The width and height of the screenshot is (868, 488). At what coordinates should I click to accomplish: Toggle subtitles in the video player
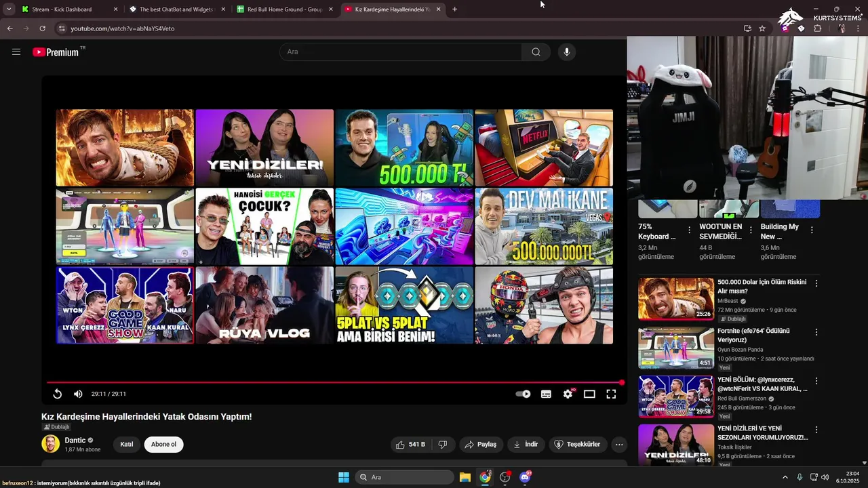[546, 394]
